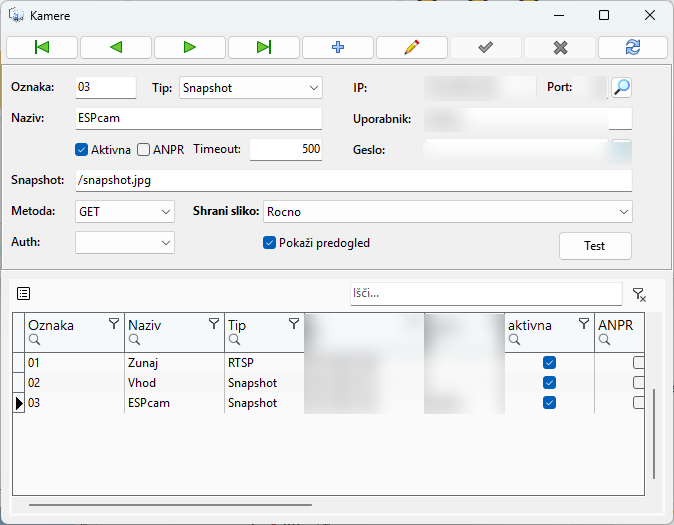Go to next record arrow
This screenshot has width=674, height=525.
190,47
